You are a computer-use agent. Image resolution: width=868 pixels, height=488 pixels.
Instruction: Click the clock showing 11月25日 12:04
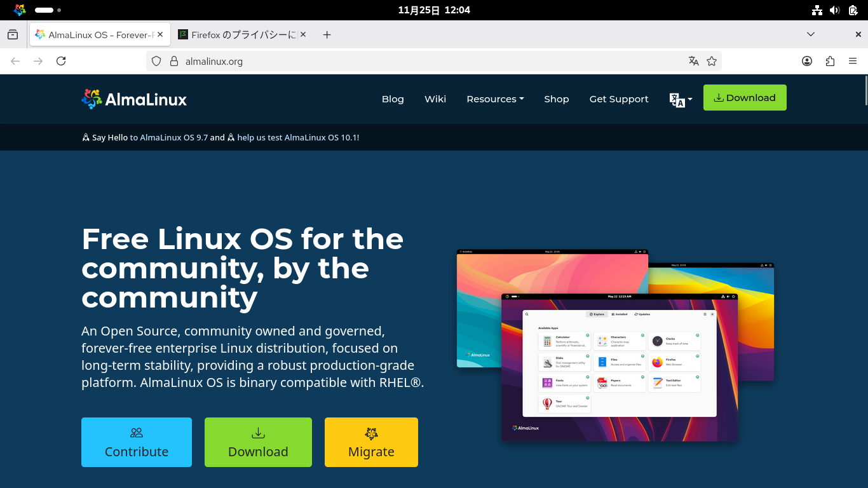(x=434, y=10)
